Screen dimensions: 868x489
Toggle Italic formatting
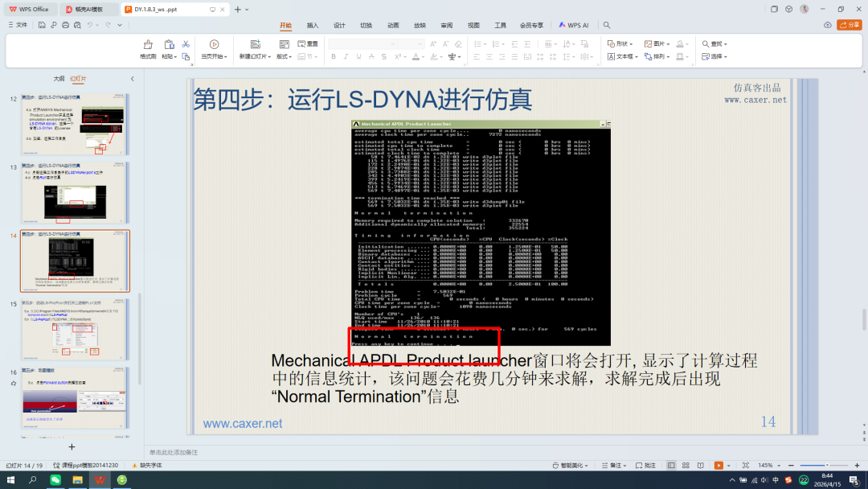[x=346, y=56]
